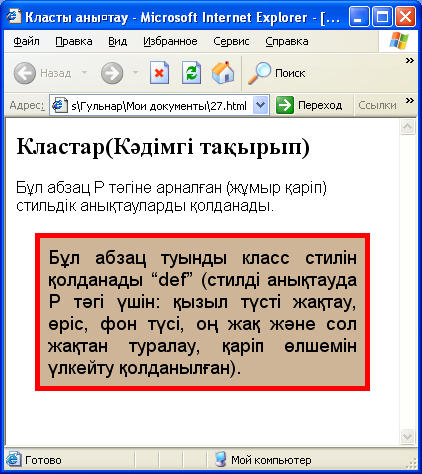This screenshot has height=474, width=422.
Task: Expand the address bar dropdown list
Action: tap(261, 105)
